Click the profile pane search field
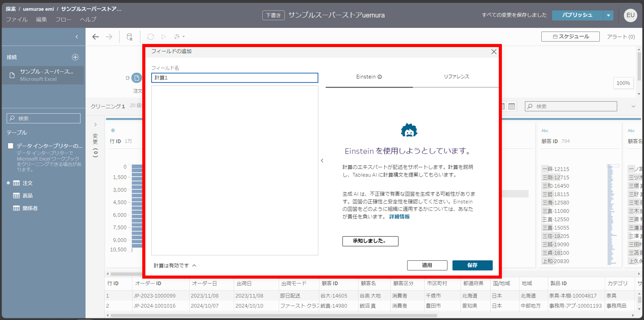The image size is (644, 320). click(x=571, y=106)
